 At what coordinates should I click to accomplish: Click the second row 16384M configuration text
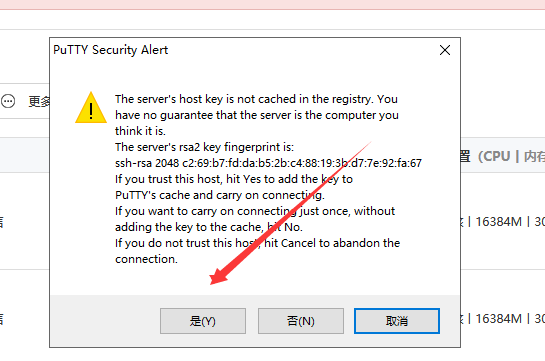pyautogui.click(x=499, y=319)
